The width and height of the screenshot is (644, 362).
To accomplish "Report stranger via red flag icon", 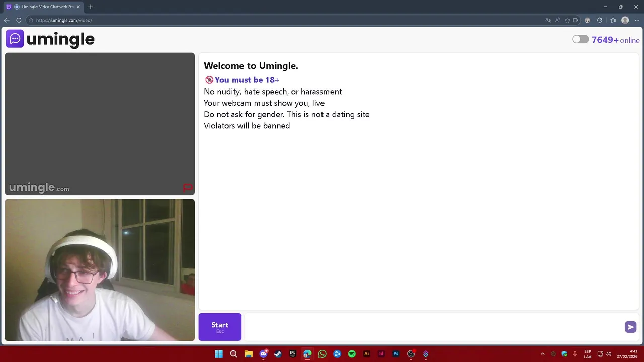I will [187, 188].
